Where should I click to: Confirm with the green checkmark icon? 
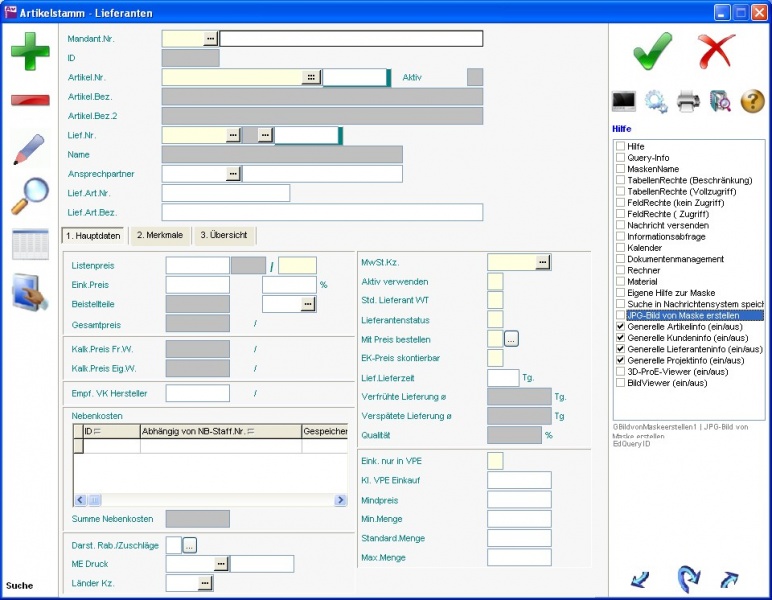pyautogui.click(x=652, y=50)
